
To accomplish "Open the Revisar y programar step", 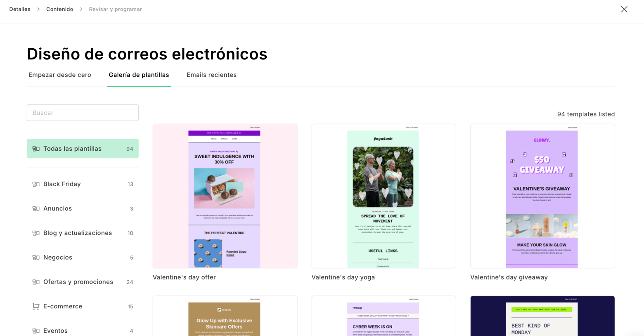I will coord(115,9).
